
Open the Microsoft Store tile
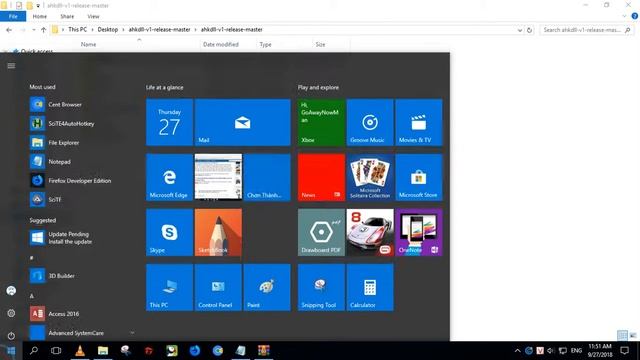tap(419, 177)
